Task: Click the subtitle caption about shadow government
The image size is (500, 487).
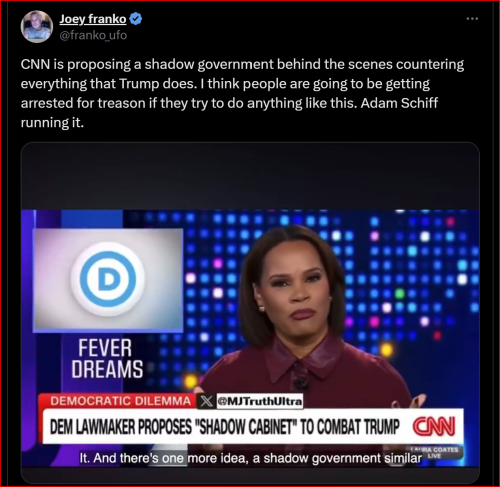Action: (251, 458)
